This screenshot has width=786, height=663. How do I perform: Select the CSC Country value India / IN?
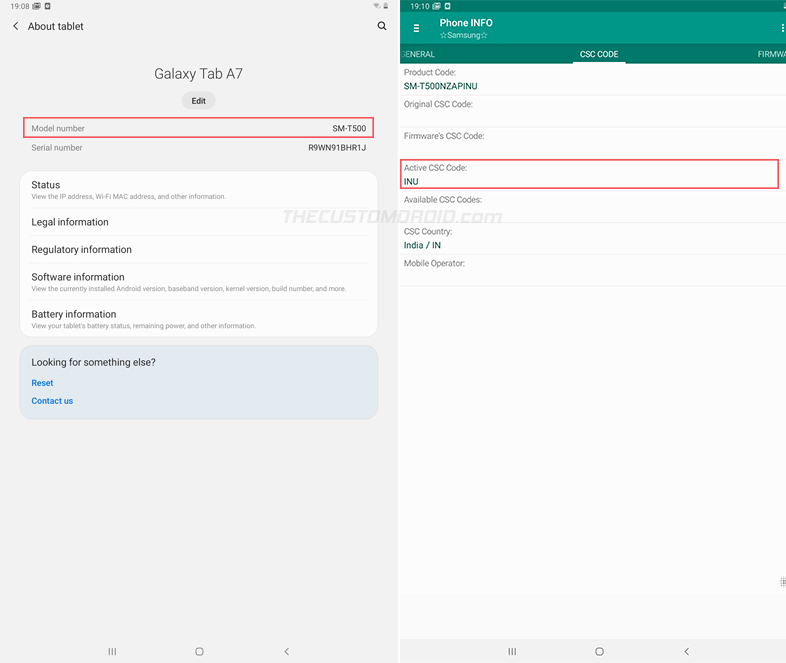(x=422, y=245)
